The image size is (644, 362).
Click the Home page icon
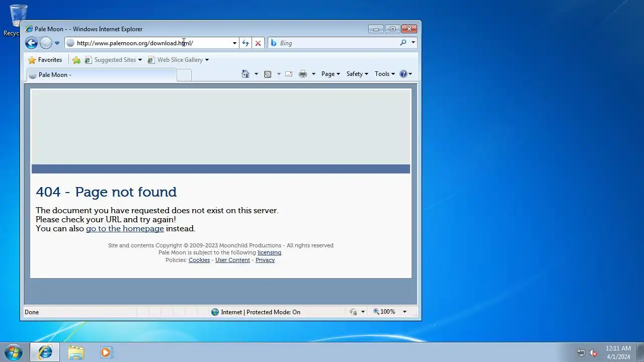coord(246,74)
